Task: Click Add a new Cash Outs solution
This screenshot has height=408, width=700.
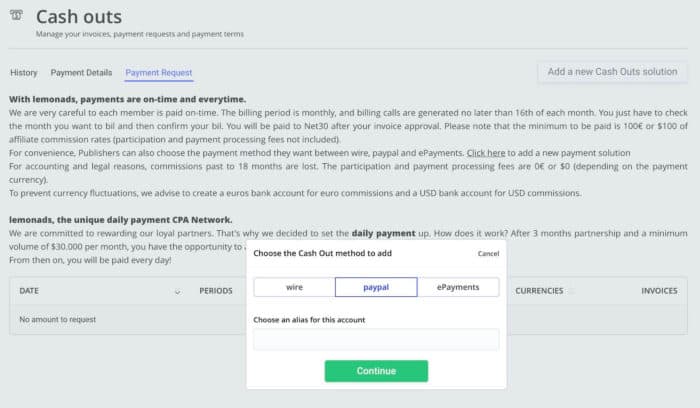Action: coord(612,71)
